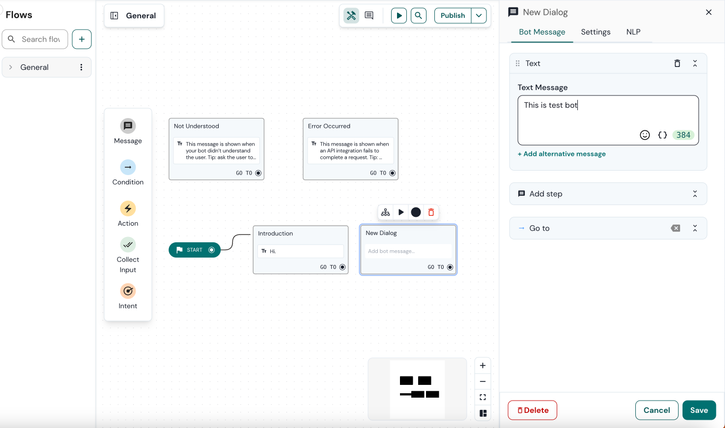Open the emoji picker in Text Message
725x428 pixels.
(x=645, y=135)
